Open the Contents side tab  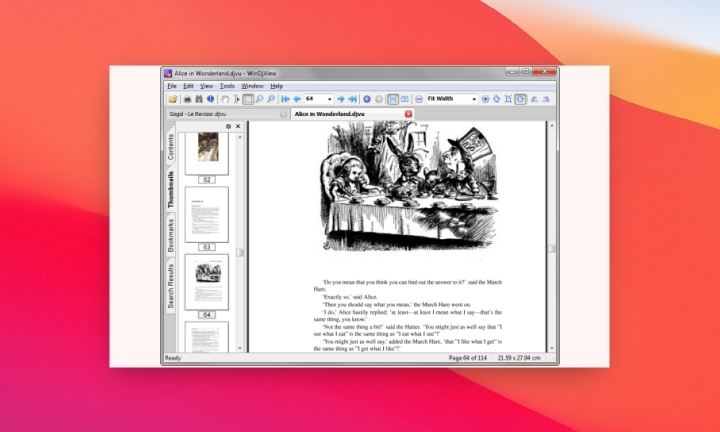[171, 147]
